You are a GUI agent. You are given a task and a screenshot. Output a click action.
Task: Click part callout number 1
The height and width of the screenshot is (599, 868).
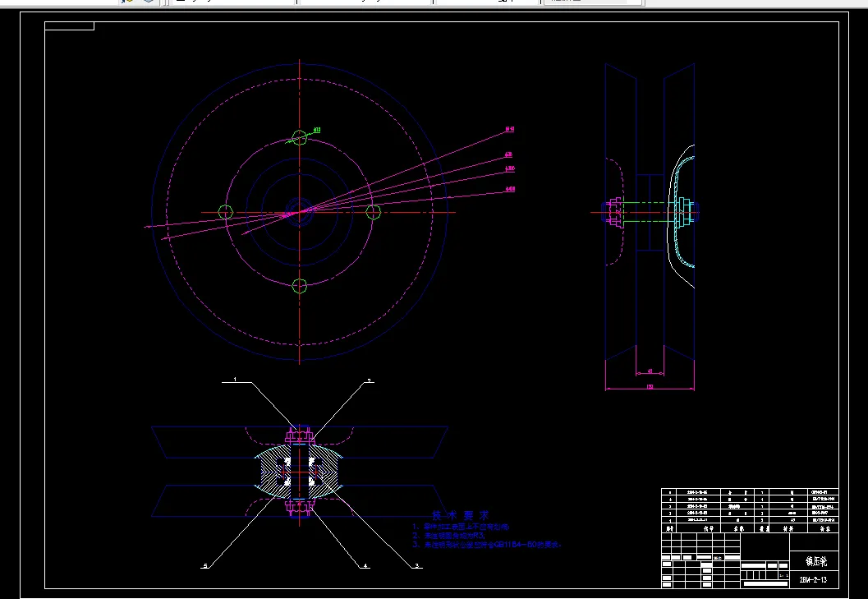(235, 380)
